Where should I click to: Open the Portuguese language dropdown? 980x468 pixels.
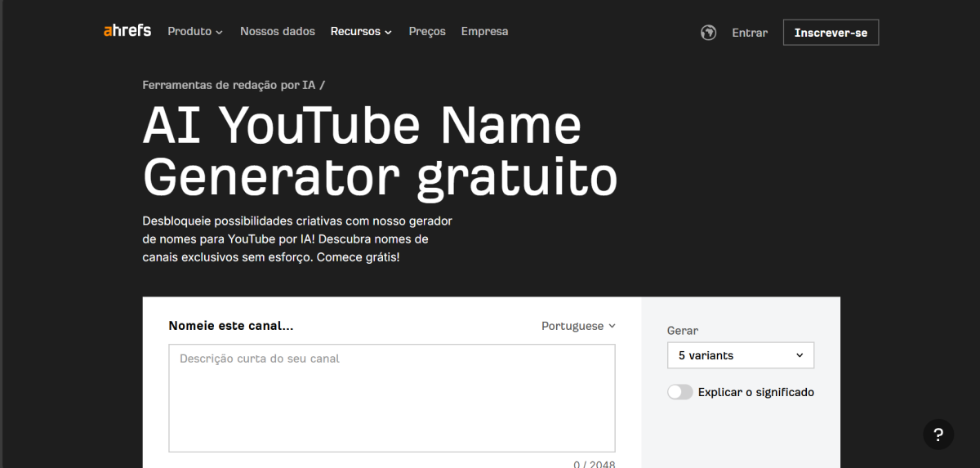coord(578,326)
